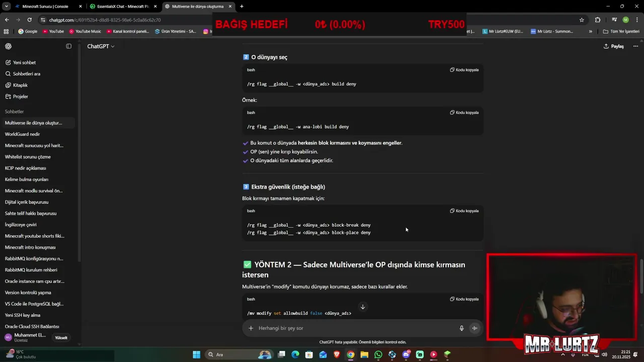This screenshot has width=644, height=362.
Task: Open the Chrome extensions puzzle icon
Action: [x=598, y=20]
